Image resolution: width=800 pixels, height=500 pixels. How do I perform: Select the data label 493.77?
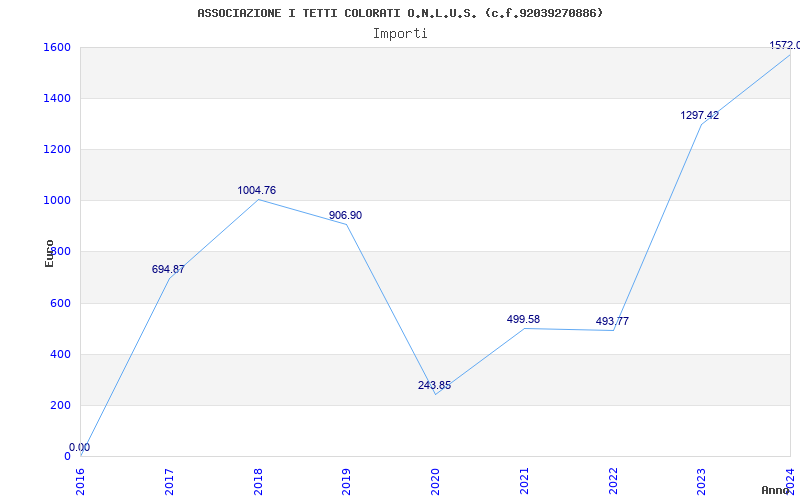pos(612,321)
